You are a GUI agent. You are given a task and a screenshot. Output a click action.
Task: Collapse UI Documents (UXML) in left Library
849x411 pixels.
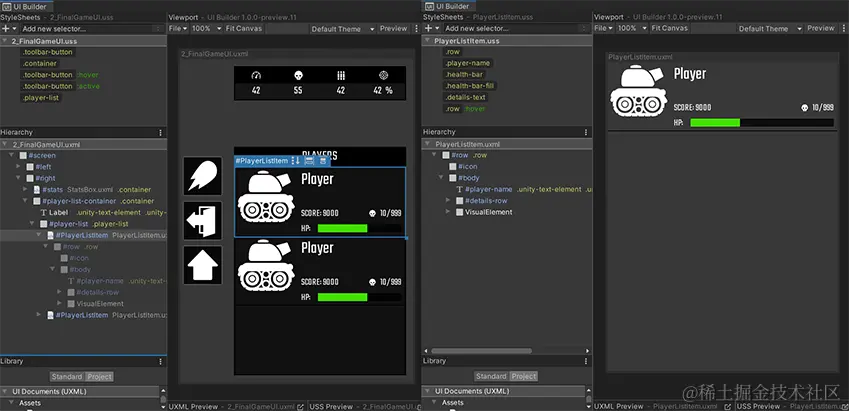(x=4, y=392)
